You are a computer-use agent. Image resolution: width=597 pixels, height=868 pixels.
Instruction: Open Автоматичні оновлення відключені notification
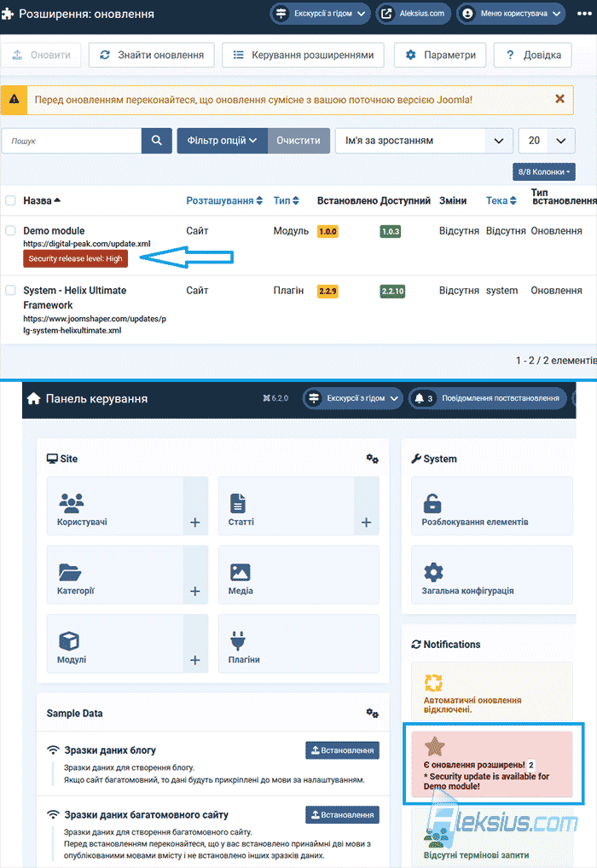pyautogui.click(x=492, y=692)
